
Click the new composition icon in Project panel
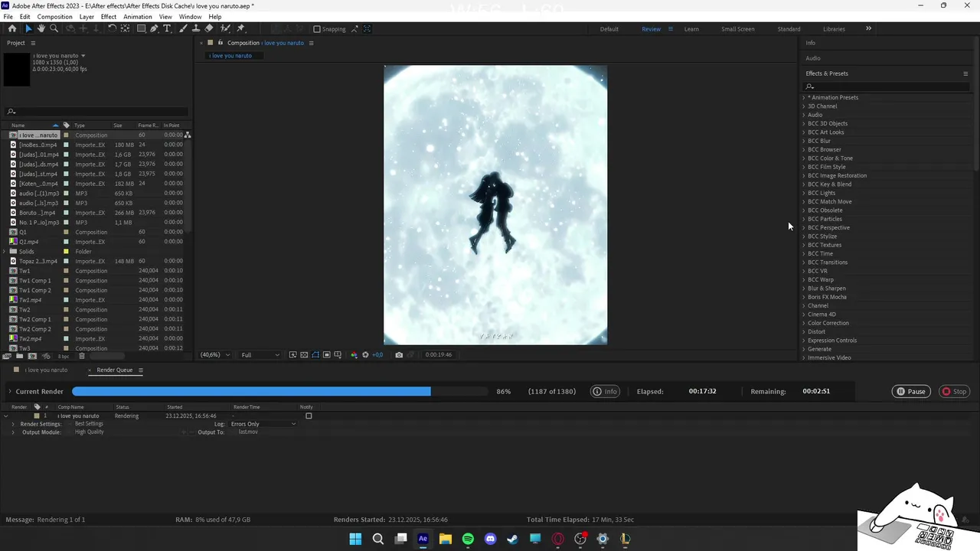[x=32, y=356]
